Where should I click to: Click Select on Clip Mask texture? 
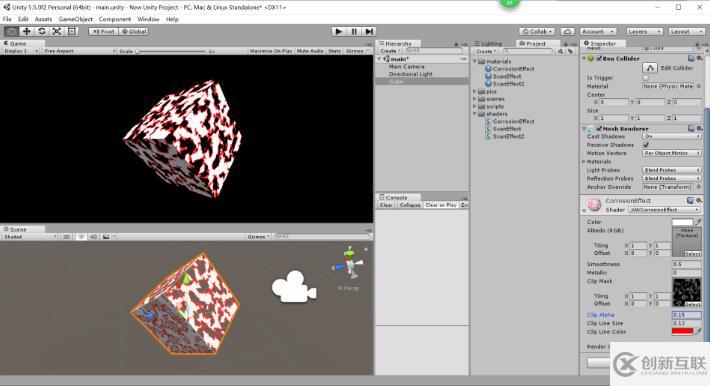(x=693, y=304)
